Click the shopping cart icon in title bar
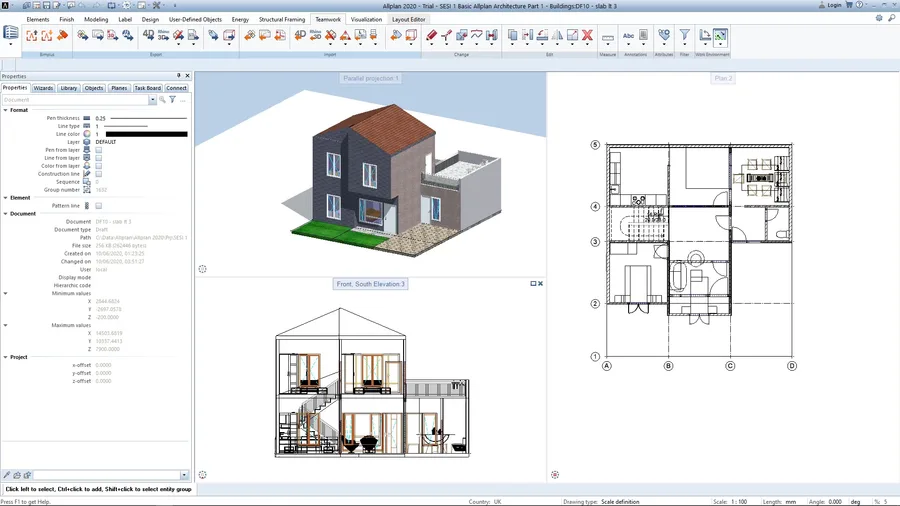This screenshot has width=900, height=506. tap(849, 5)
